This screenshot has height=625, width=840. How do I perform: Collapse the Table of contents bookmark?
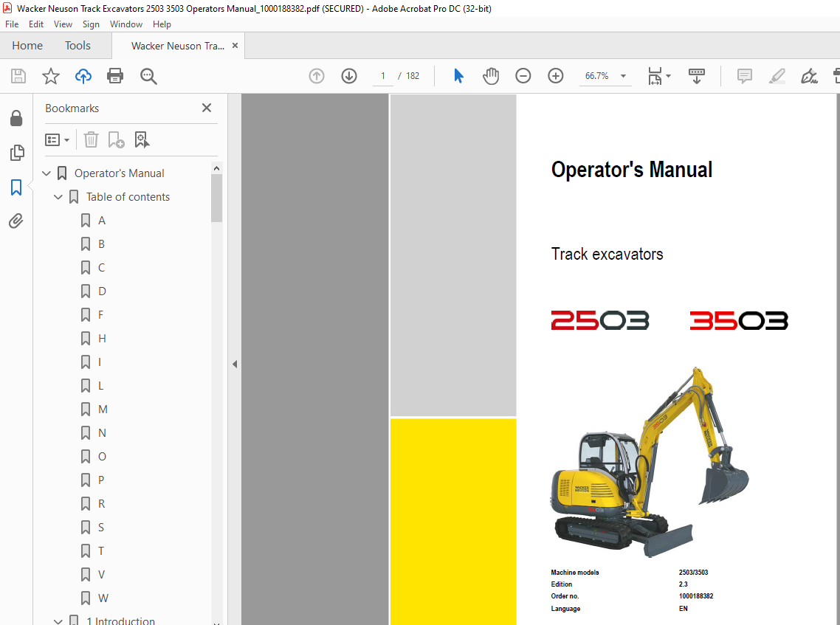tap(58, 197)
